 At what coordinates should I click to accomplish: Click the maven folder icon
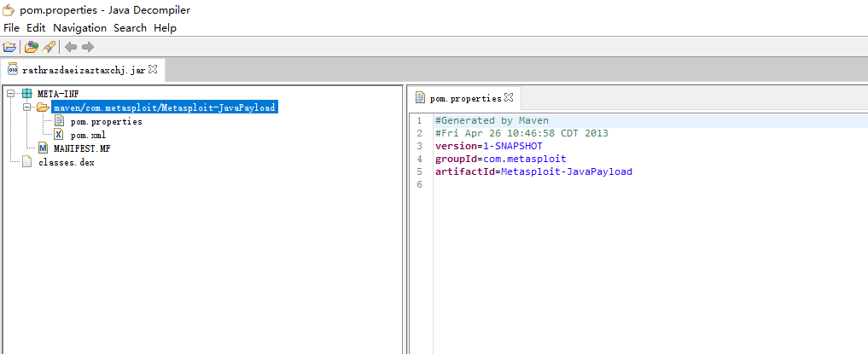[43, 107]
